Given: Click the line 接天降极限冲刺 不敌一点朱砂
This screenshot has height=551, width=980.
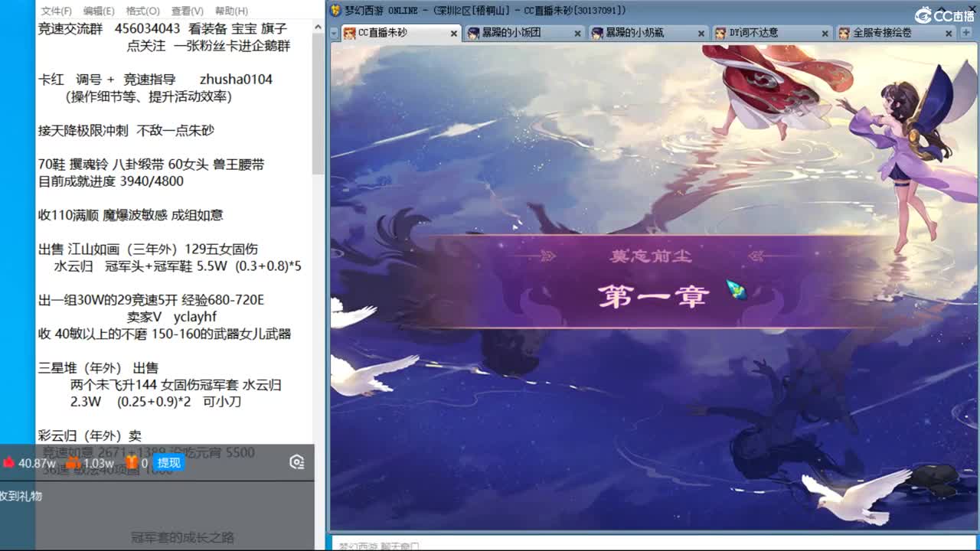Looking at the screenshot, I should coord(126,131).
